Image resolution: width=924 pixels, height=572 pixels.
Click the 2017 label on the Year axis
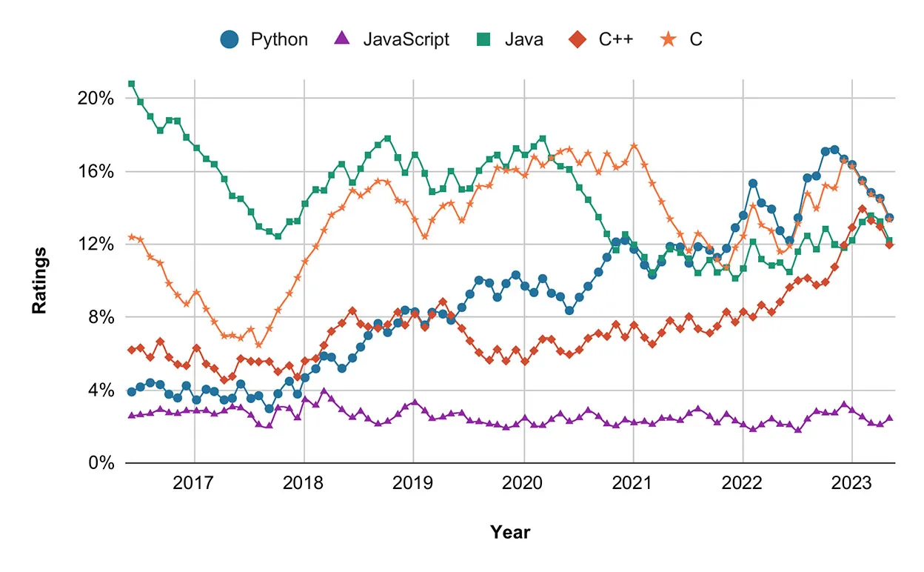click(x=194, y=485)
